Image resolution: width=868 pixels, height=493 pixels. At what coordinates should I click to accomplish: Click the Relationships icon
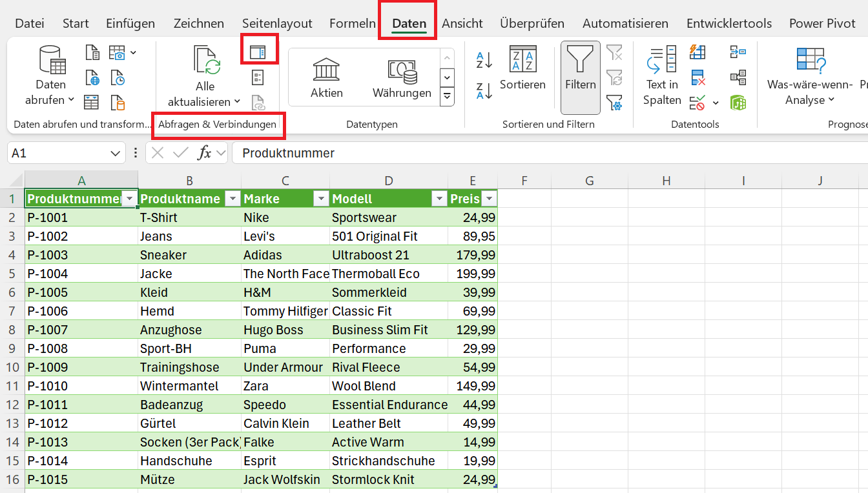point(738,78)
